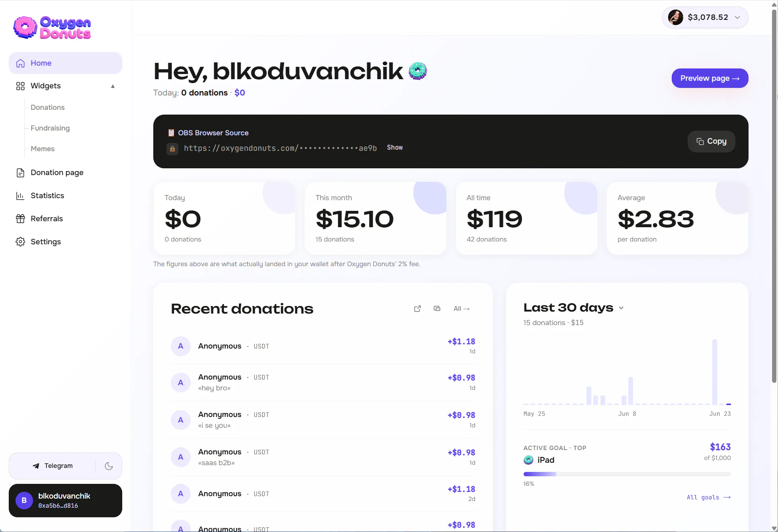Click '15 donations · $15' chart summary
The image size is (778, 532).
(553, 323)
